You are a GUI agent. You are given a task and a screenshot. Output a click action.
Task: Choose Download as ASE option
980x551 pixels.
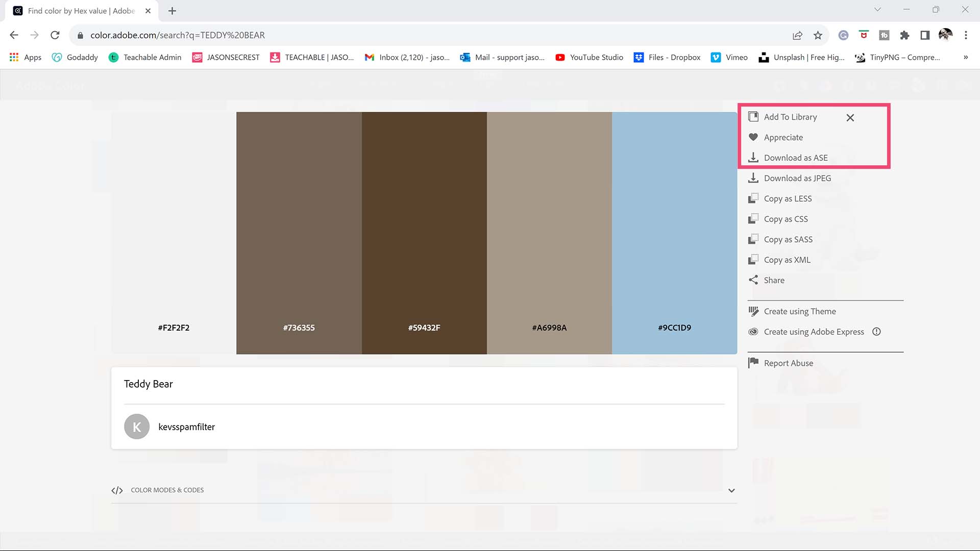[x=796, y=158]
